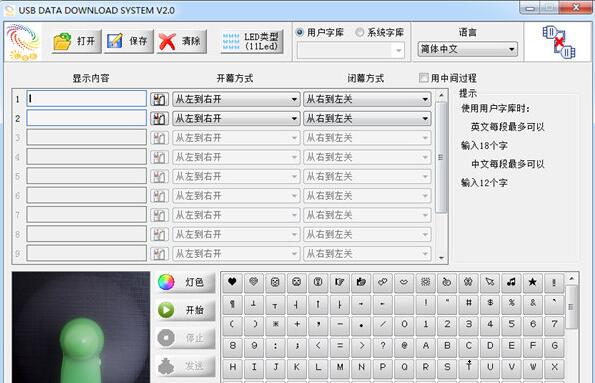Viewport: 595px width, 383px height.
Task: Expand row 2 开幕方式 dropdown
Action: tap(236, 118)
